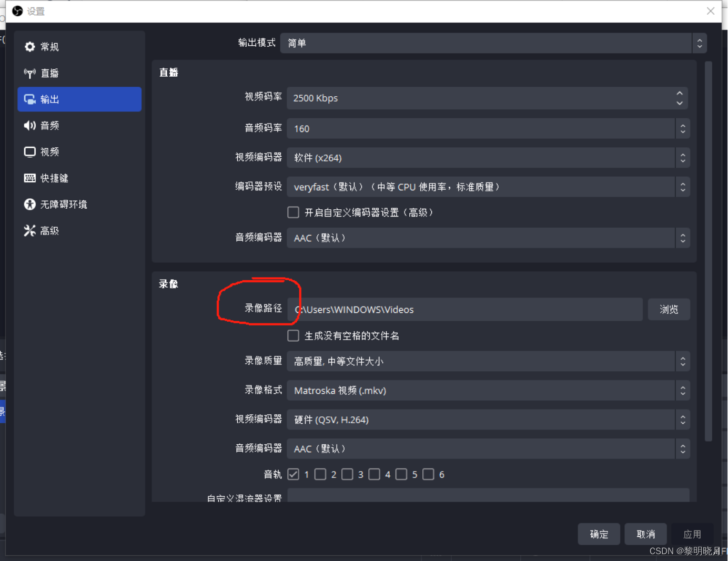728x561 pixels.
Task: Open the 高级 (Advanced) settings section
Action: (x=50, y=230)
